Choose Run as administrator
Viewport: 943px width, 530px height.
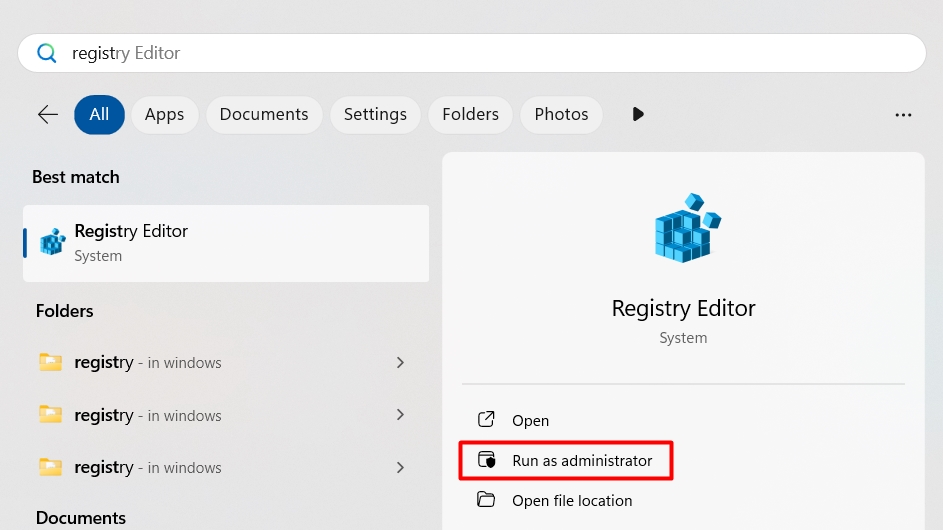[x=565, y=461]
